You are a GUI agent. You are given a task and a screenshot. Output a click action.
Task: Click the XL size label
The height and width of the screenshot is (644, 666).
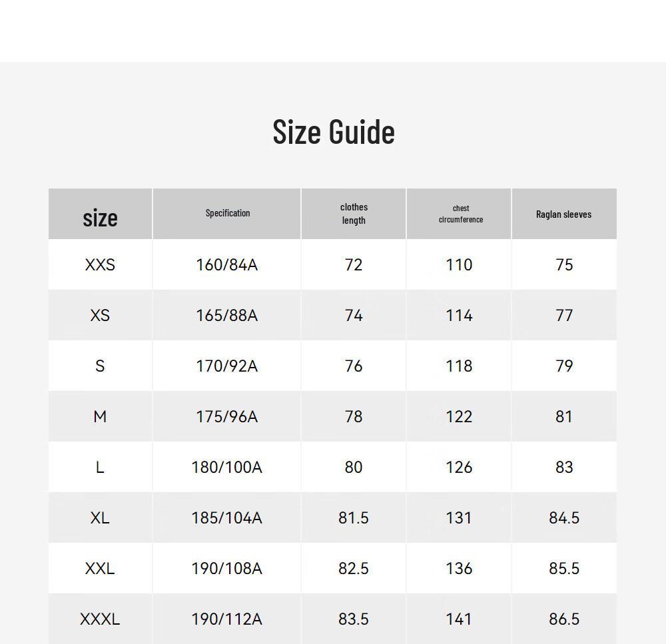point(101,518)
